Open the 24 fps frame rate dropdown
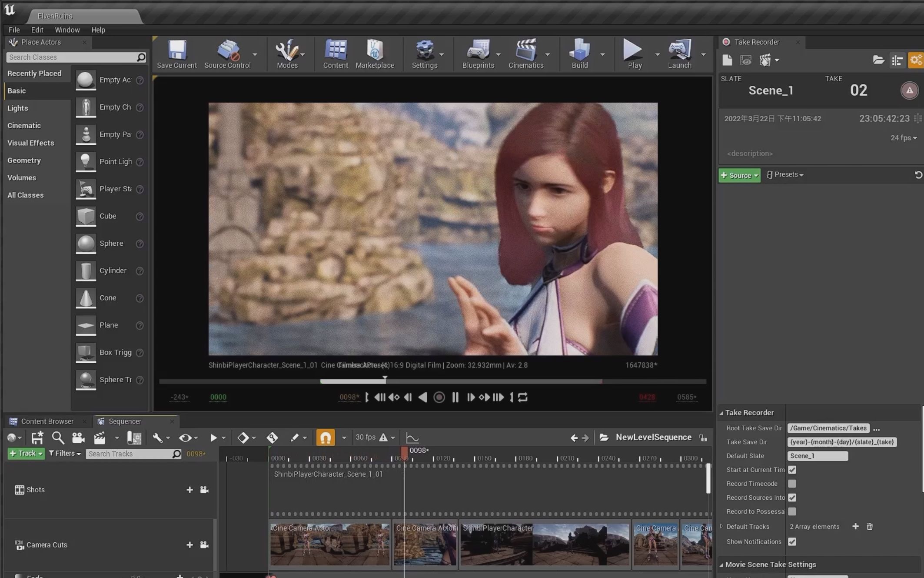The height and width of the screenshot is (578, 924). coord(903,138)
